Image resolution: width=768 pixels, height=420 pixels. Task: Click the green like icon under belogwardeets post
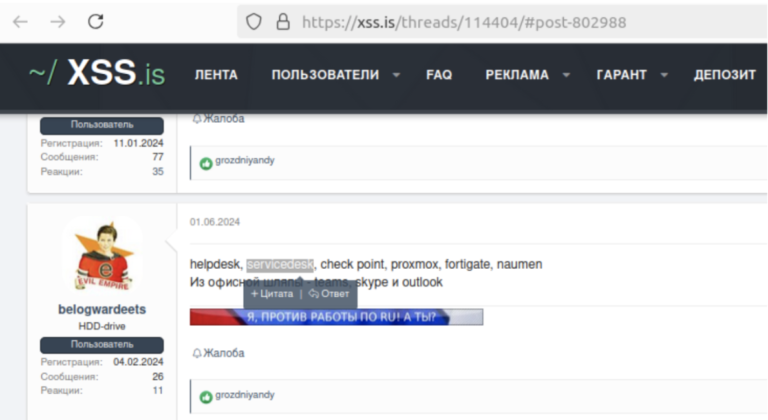pos(206,396)
